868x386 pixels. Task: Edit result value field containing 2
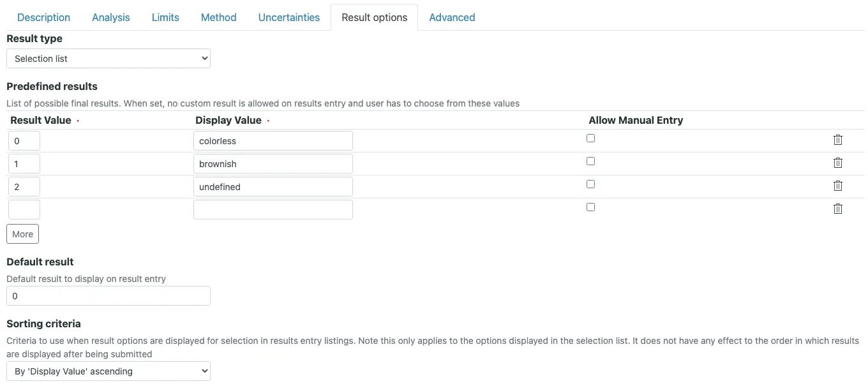point(24,187)
